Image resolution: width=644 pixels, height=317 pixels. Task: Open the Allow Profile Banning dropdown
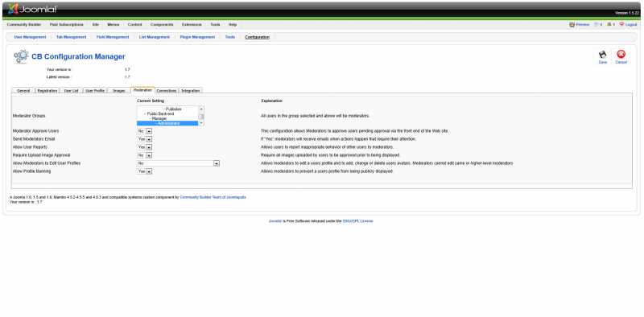pos(145,171)
